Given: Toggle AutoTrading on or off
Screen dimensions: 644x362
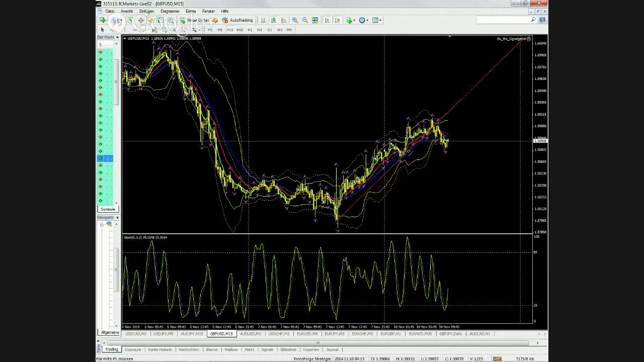Looking at the screenshot, I should (x=237, y=20).
